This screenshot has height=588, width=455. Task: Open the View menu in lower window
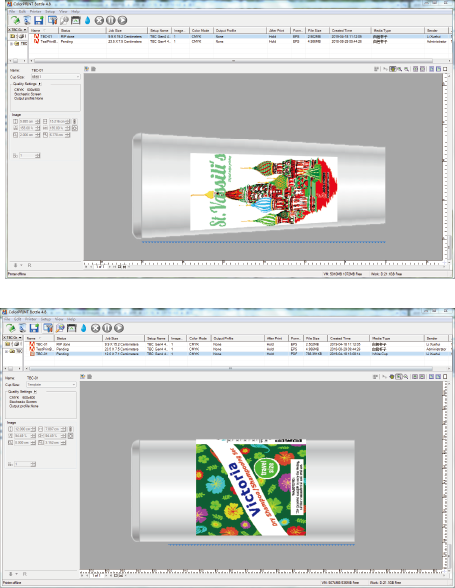(x=59, y=319)
